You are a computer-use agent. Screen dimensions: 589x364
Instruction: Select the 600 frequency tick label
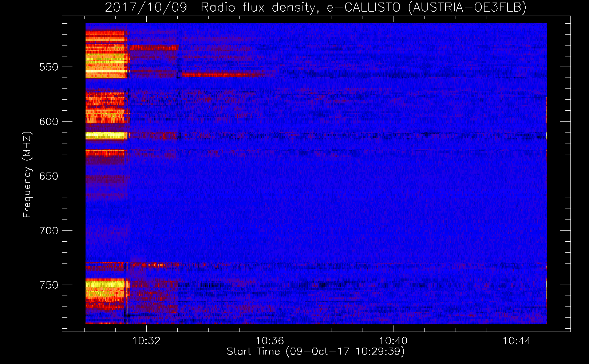(49, 122)
